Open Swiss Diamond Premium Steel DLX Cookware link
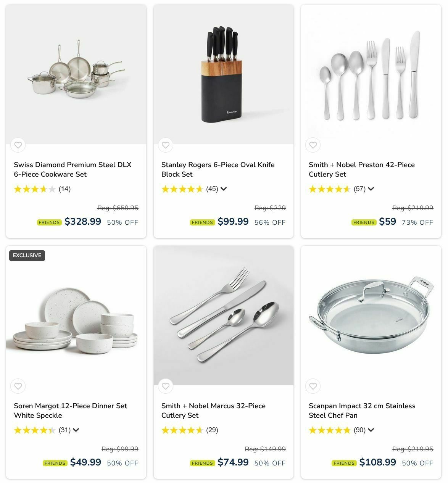Screen dimensions: 448x483 [x=73, y=169]
